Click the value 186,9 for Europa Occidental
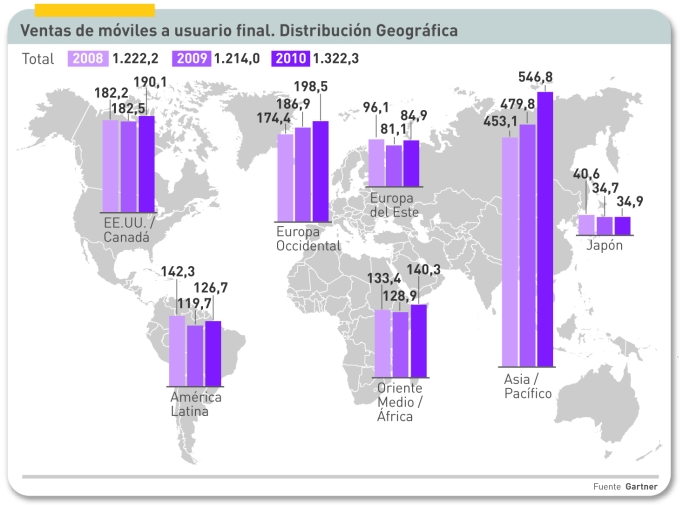Image resolution: width=680 pixels, height=505 pixels. tap(293, 104)
